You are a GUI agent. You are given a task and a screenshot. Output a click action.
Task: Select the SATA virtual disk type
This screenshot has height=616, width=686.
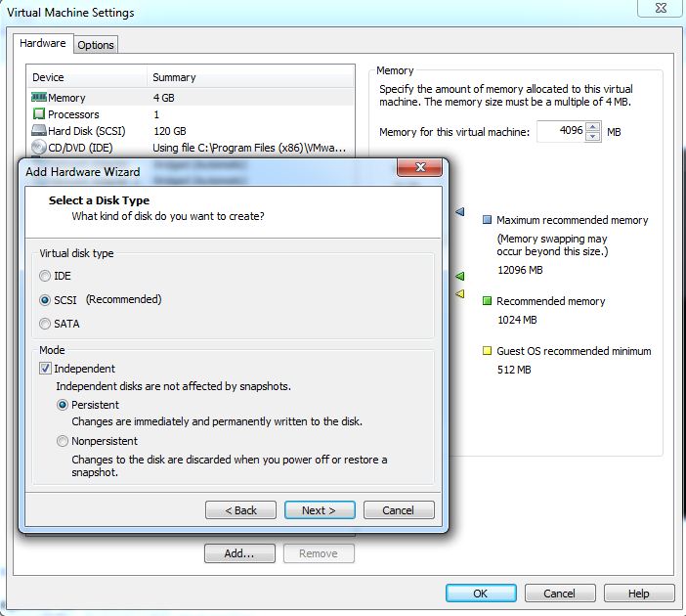pyautogui.click(x=45, y=324)
